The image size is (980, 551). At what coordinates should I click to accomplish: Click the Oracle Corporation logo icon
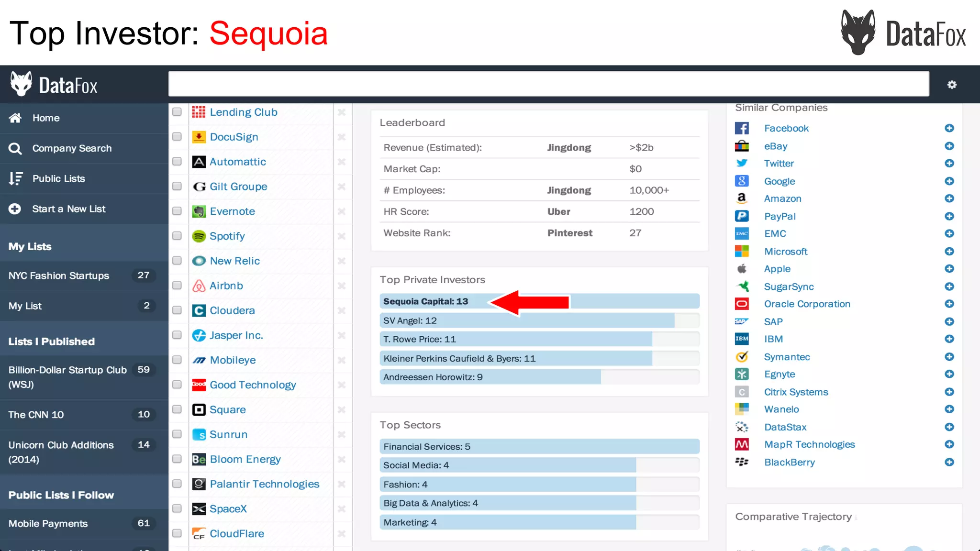tap(742, 304)
